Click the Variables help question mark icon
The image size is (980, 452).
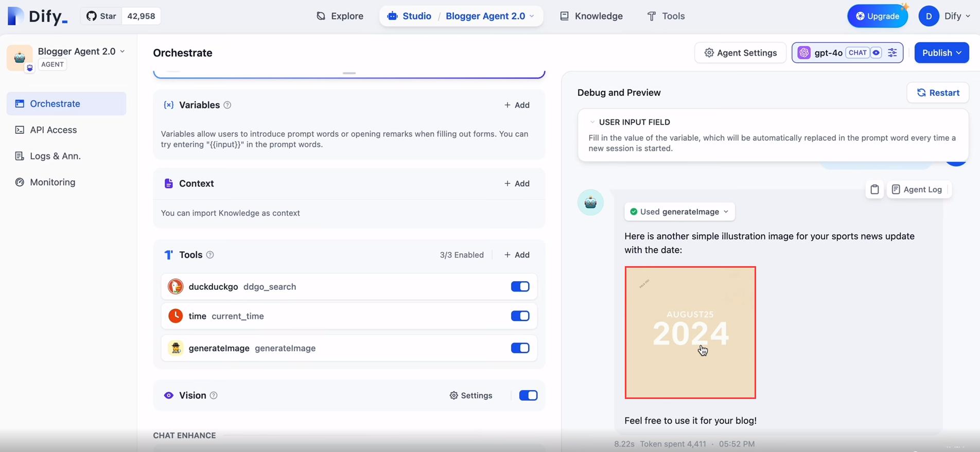[227, 105]
